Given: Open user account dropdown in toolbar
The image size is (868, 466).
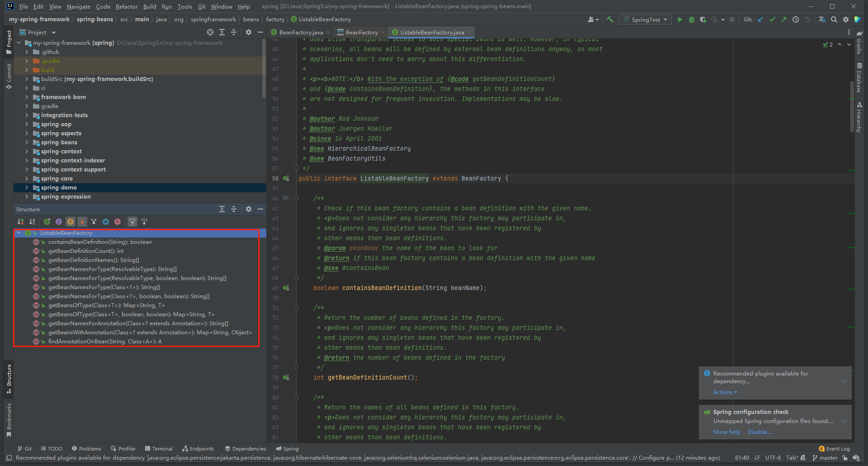Looking at the screenshot, I should point(593,19).
